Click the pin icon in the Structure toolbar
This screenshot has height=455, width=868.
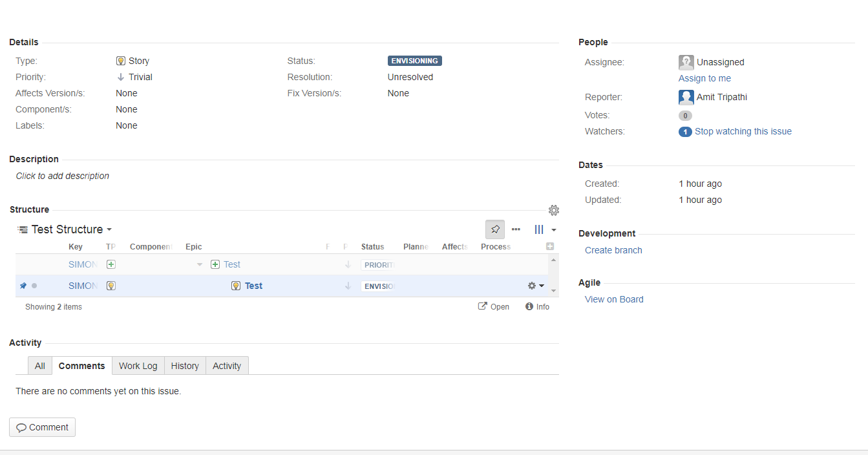(x=495, y=229)
